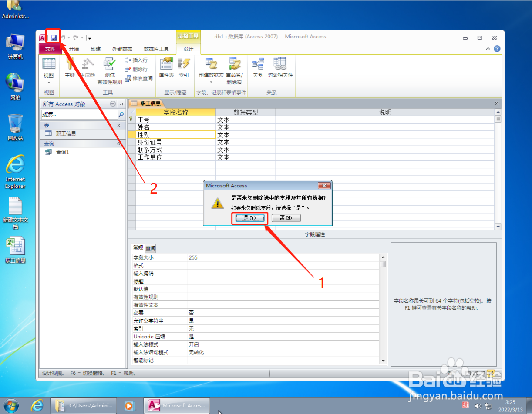
Task: Open the Access help question mark icon
Action: click(x=497, y=49)
